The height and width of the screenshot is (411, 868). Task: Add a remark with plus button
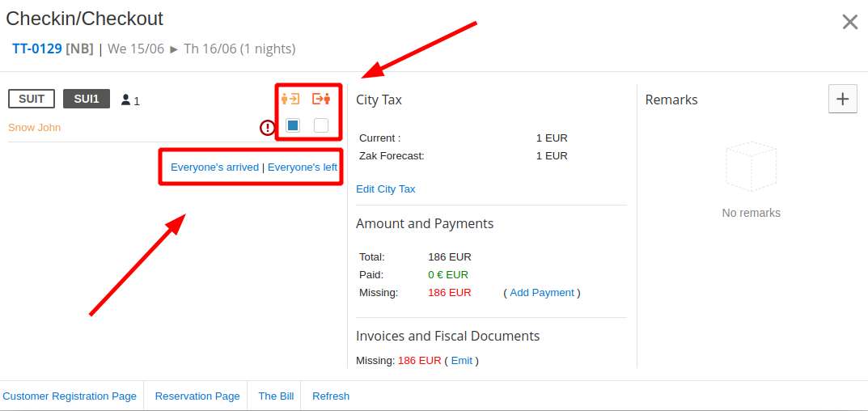[x=842, y=99]
